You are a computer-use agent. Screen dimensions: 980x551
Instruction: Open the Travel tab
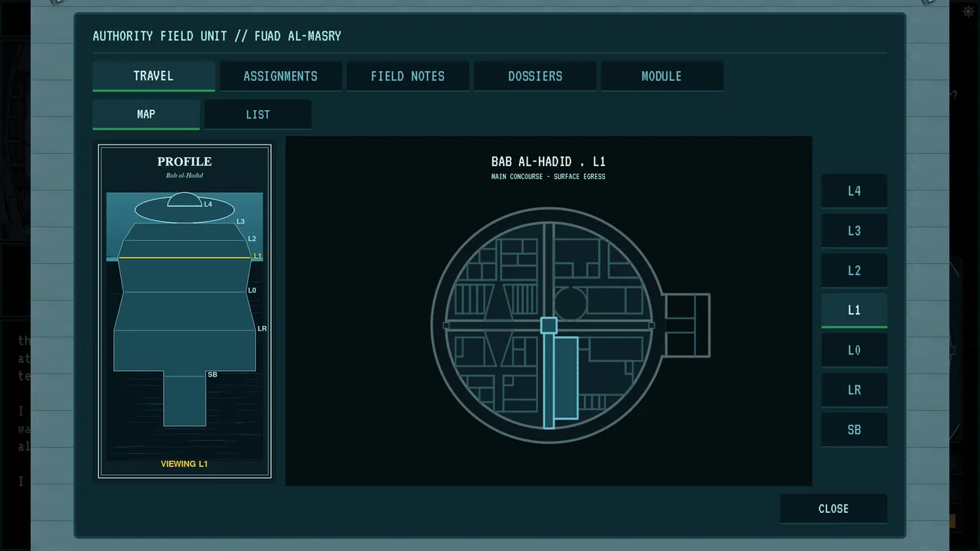(153, 76)
